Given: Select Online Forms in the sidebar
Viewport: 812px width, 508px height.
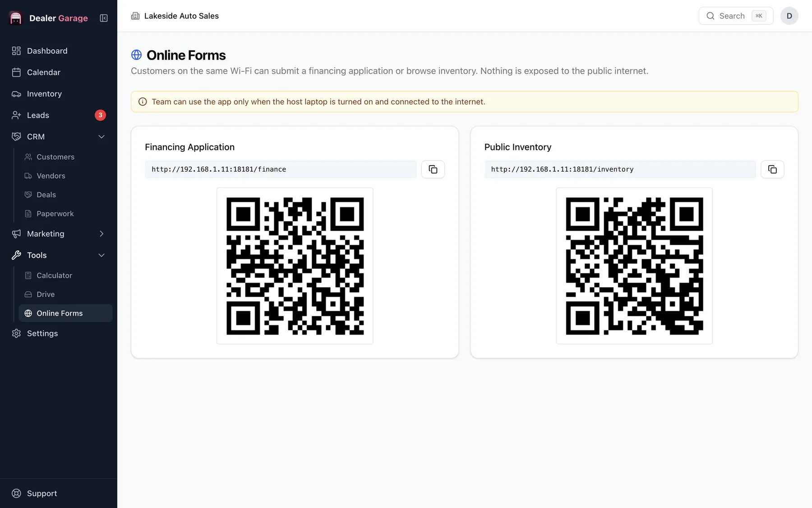Looking at the screenshot, I should tap(65, 313).
